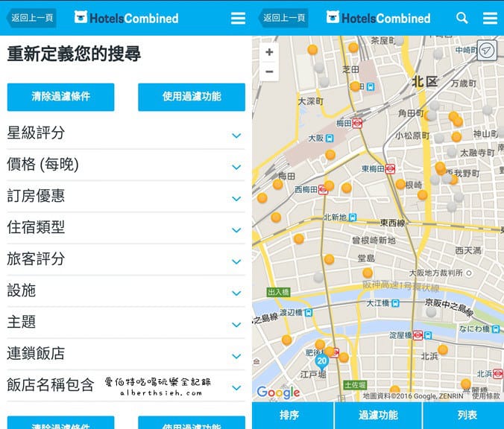Select the blue pin marked 20 near 江戸堀
Screen dimensions: 504x429
pos(322,362)
